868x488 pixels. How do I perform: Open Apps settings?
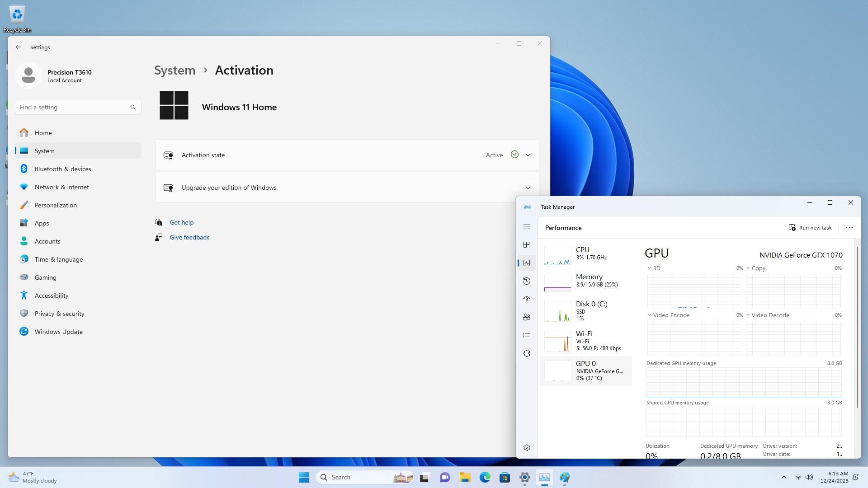point(78,223)
